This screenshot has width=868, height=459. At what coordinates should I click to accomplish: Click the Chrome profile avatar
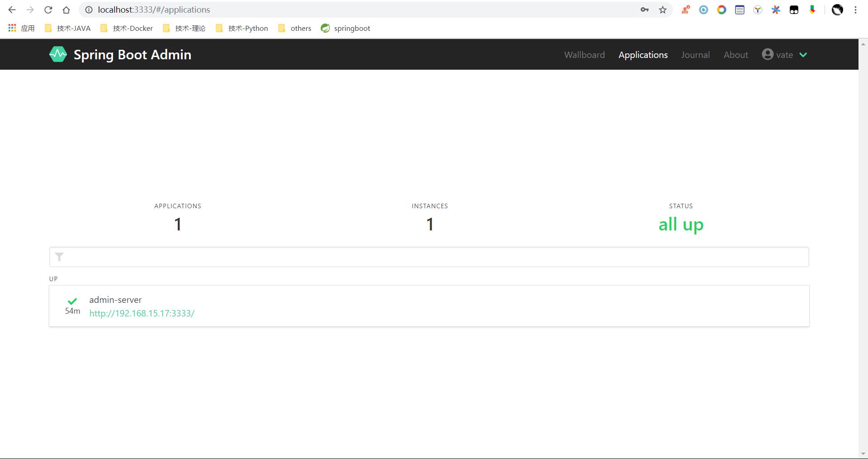pyautogui.click(x=837, y=10)
